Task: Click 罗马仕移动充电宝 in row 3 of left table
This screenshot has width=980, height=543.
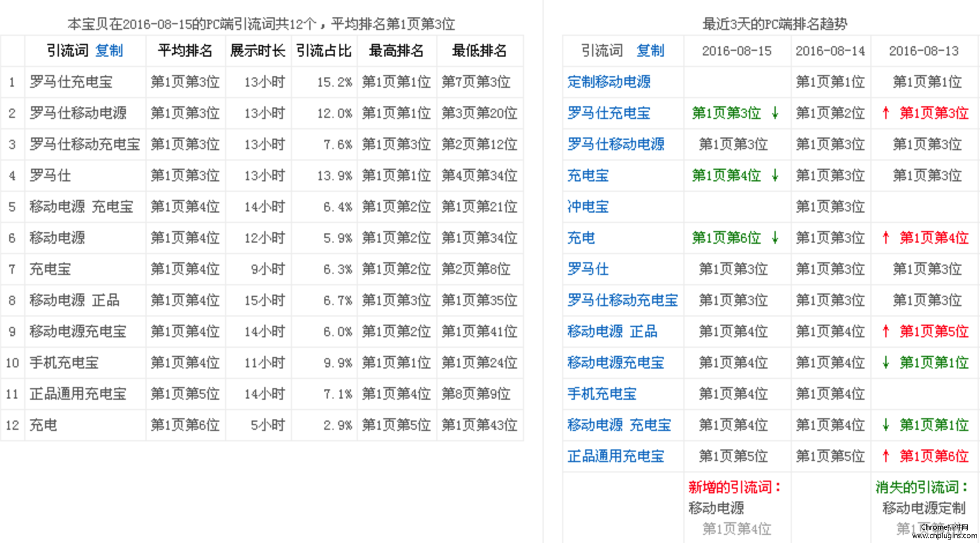Action: click(85, 144)
